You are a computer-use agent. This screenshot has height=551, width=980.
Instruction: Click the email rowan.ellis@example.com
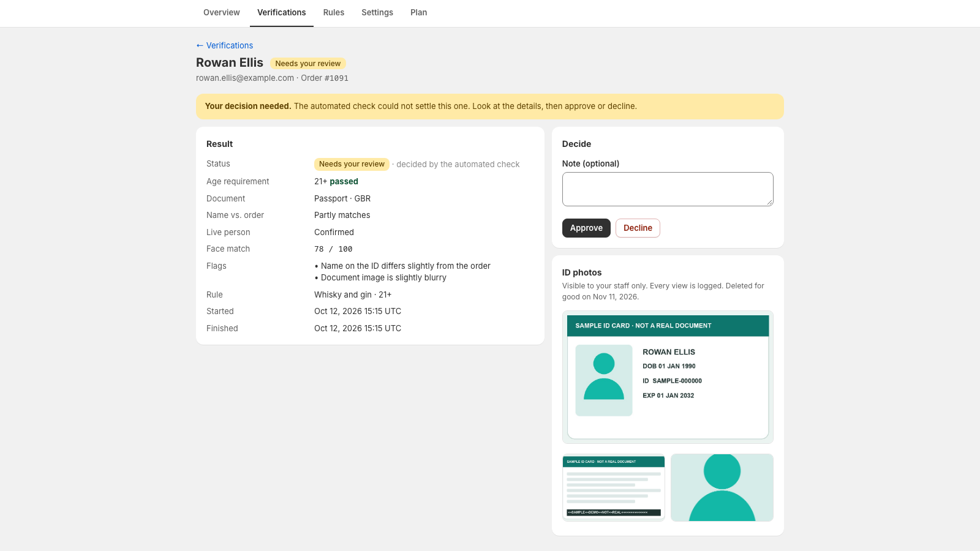click(x=245, y=78)
